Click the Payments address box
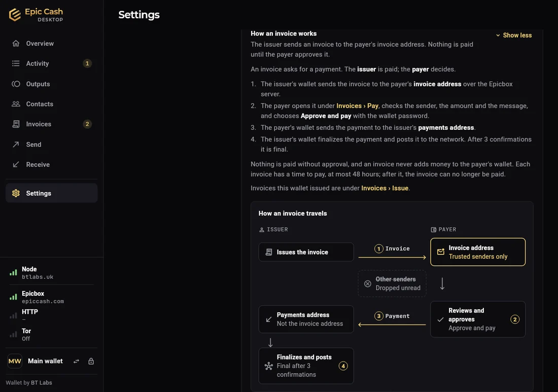Viewport: 558px width, 392px height. 306,319
